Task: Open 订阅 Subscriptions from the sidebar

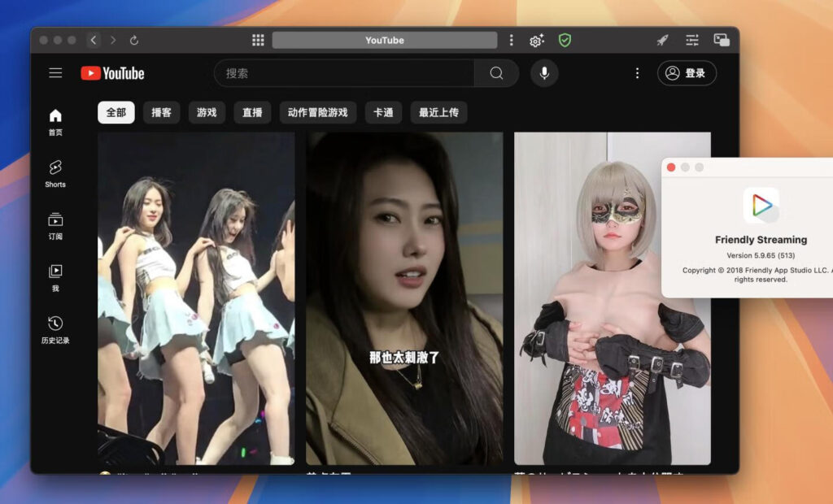Action: 55,224
